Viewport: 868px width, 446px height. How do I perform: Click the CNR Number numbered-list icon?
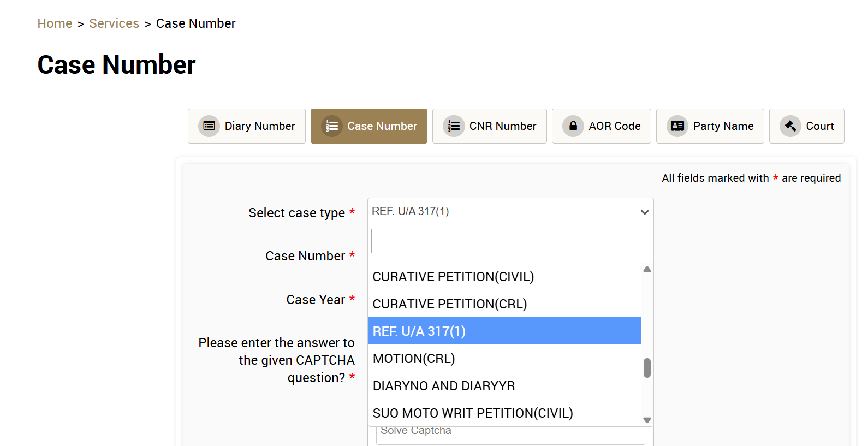coord(454,126)
